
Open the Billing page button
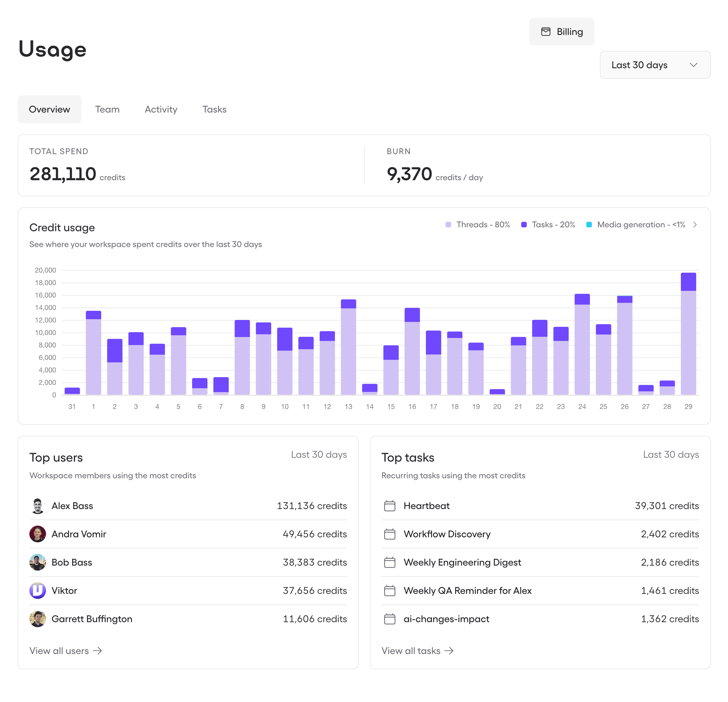point(561,32)
